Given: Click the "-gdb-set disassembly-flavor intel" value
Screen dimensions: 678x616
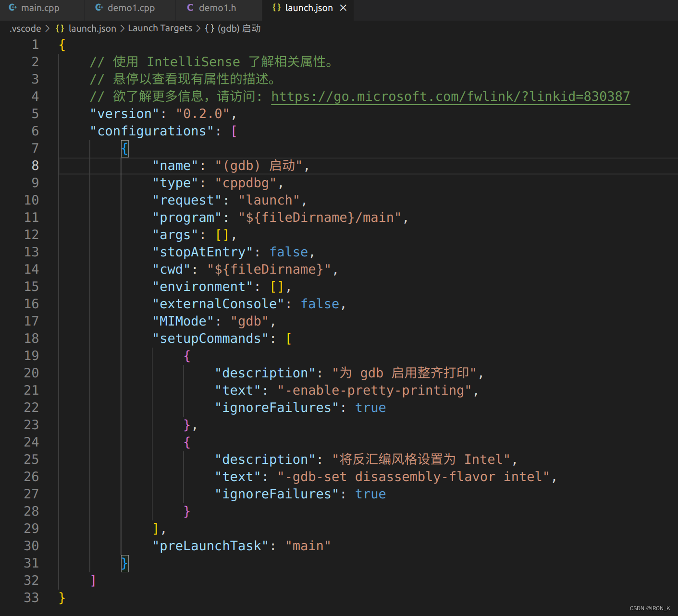Looking at the screenshot, I should click(414, 477).
